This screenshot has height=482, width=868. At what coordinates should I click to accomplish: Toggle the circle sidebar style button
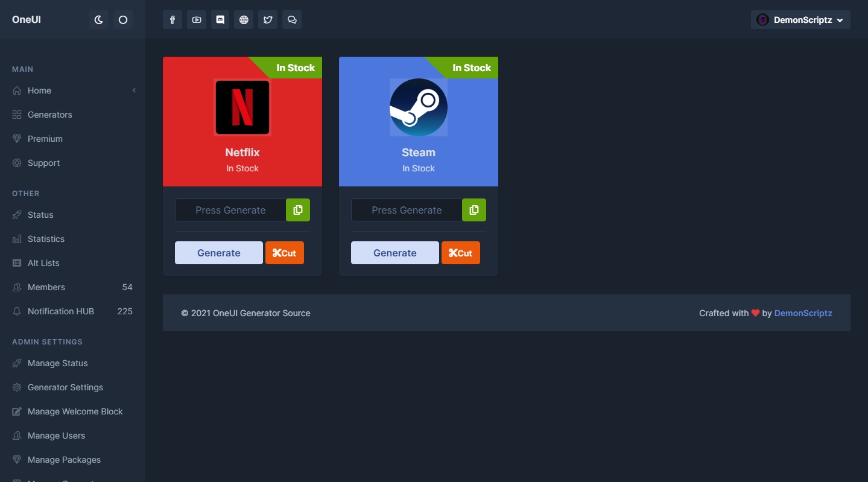coord(123,20)
